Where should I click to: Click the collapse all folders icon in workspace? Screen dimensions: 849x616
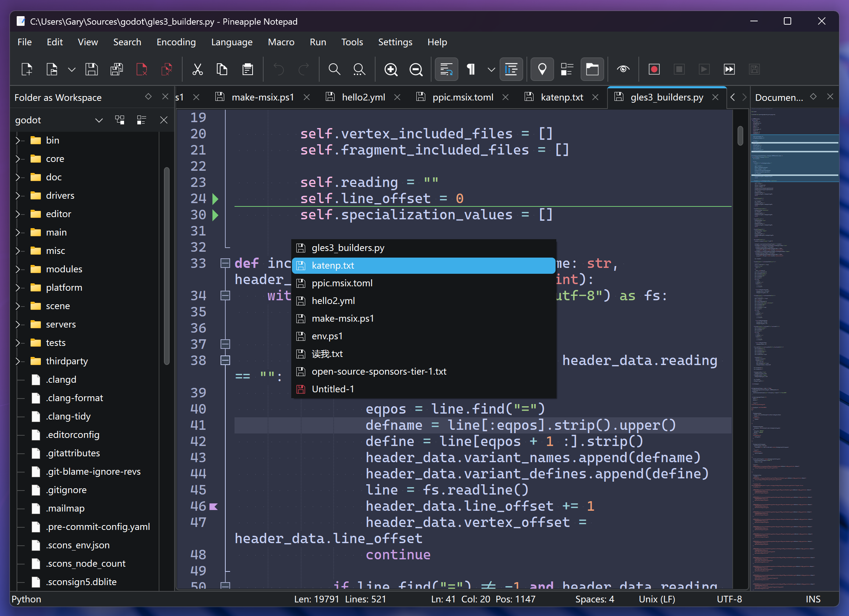click(141, 120)
